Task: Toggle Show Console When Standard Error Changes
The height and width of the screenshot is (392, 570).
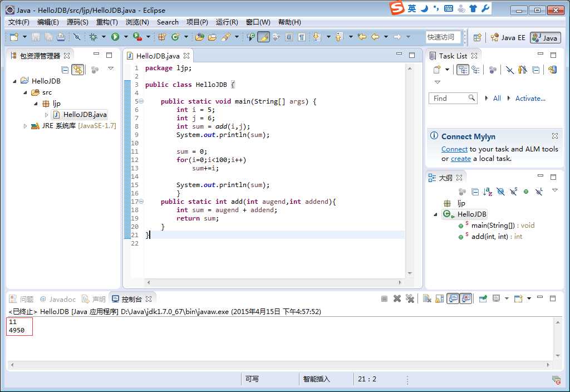Action: pyautogui.click(x=466, y=299)
